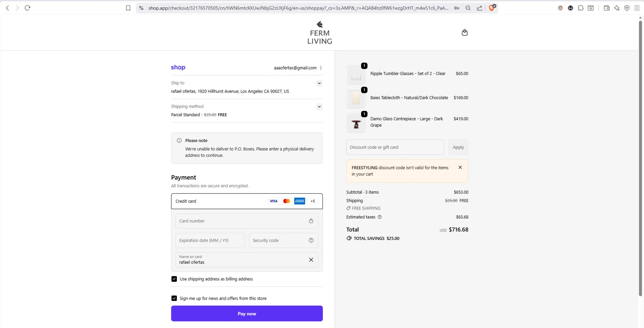644x328 pixels.
Task: Click the Mastercard icon
Action: click(286, 201)
